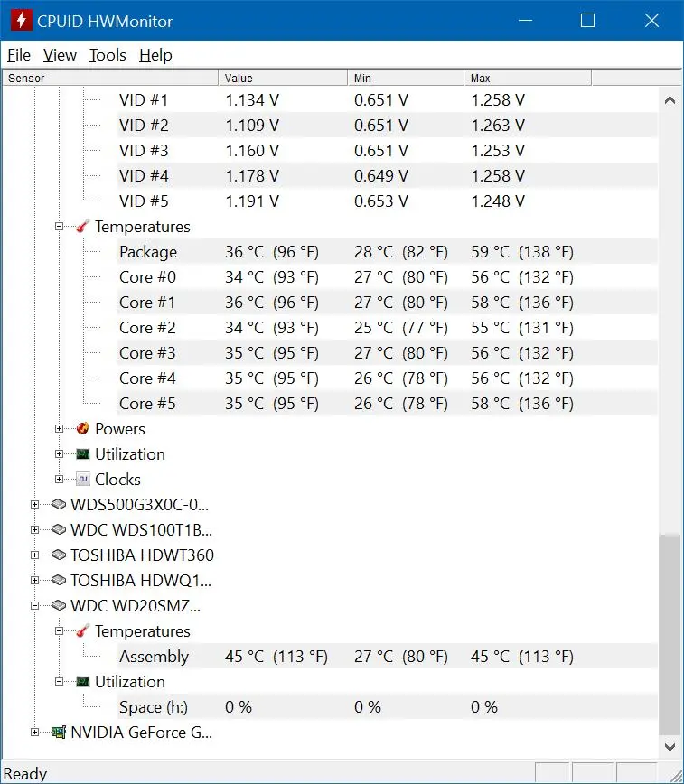Click the VID #2 max value 1.263 V
The width and height of the screenshot is (684, 784).
(498, 126)
